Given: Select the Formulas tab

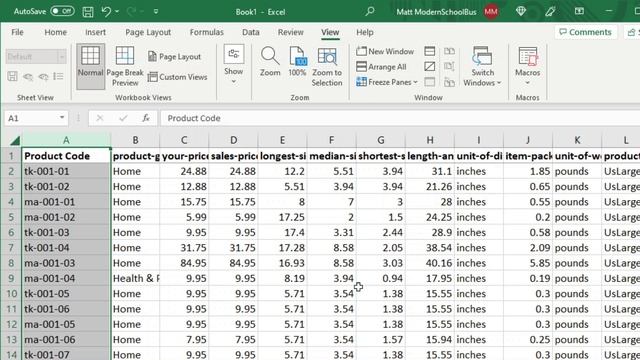Looking at the screenshot, I should point(207,32).
